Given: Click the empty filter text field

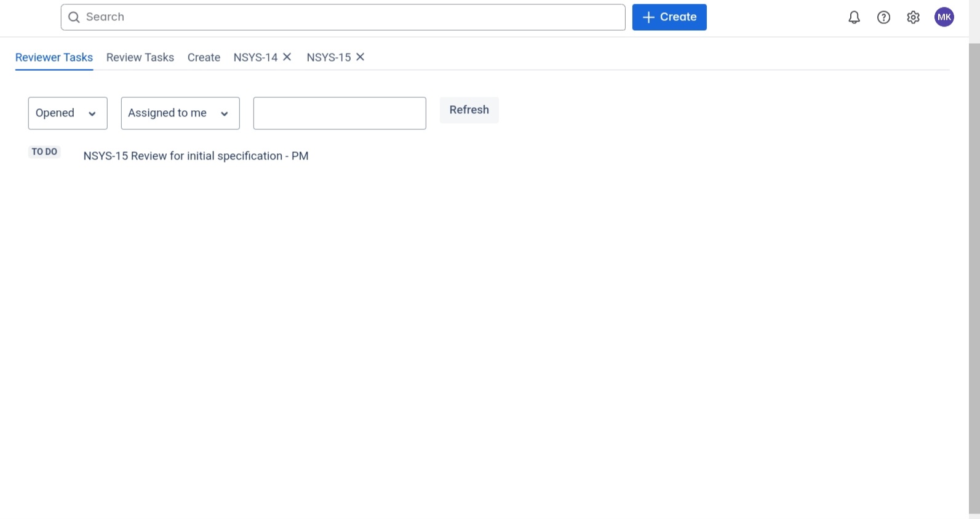Looking at the screenshot, I should 340,113.
